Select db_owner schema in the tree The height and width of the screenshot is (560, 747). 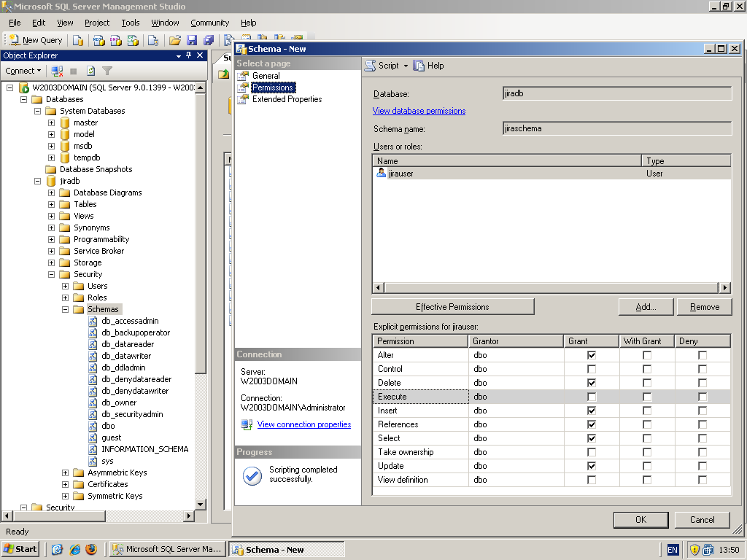tap(119, 402)
